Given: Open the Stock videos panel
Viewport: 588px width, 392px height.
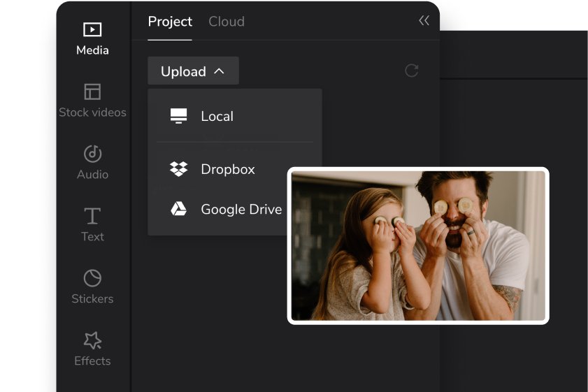Looking at the screenshot, I should click(x=92, y=101).
